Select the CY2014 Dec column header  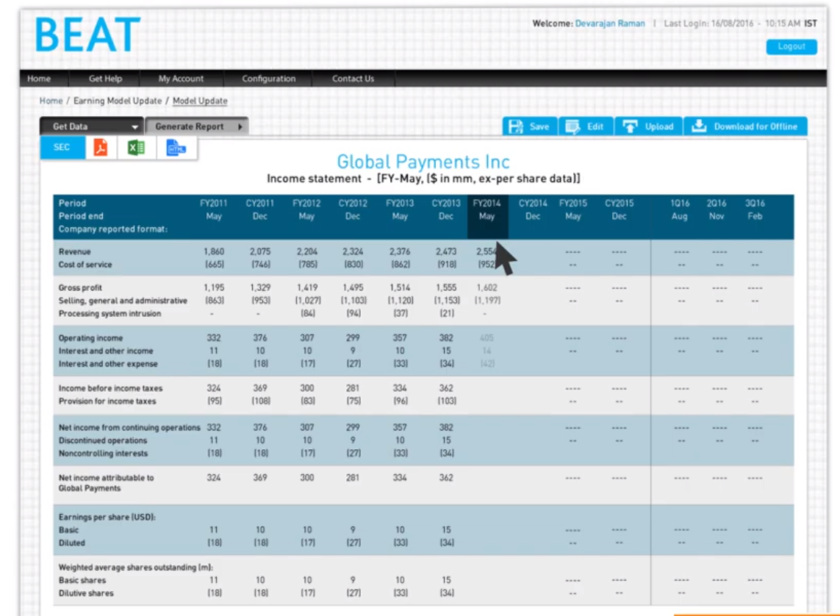pos(533,210)
